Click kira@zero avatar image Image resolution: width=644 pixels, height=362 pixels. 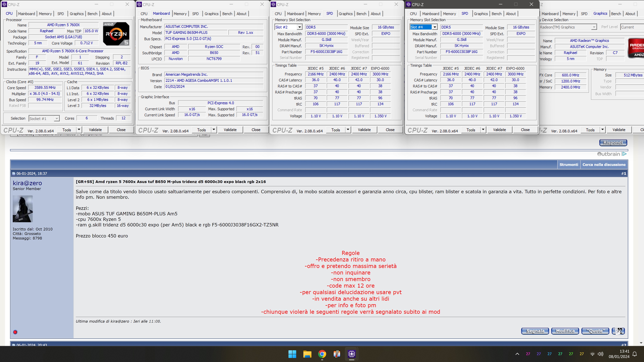(23, 209)
